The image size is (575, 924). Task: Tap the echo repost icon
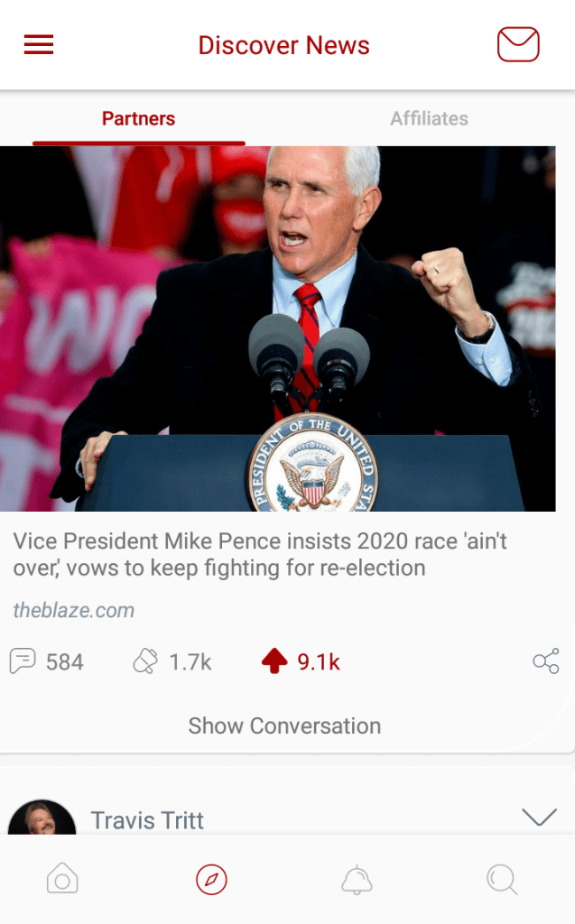145,661
